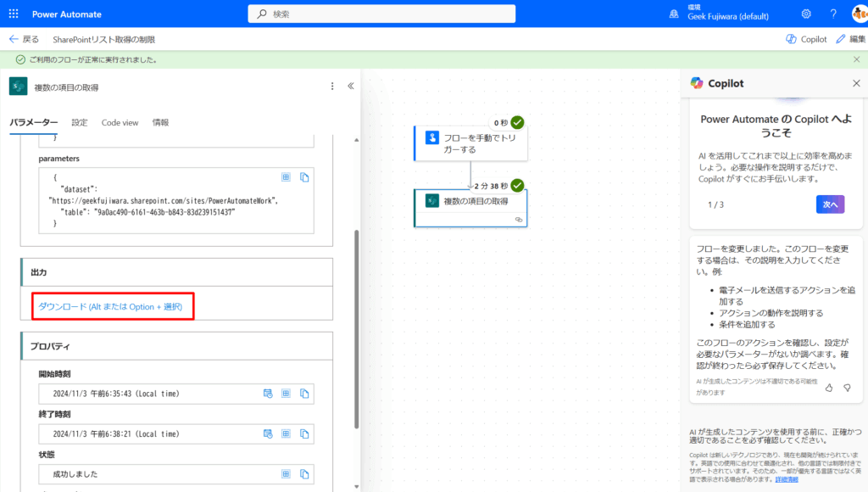868x492 pixels.
Task: Click the 編集 edit pencil button
Action: pyautogui.click(x=851, y=39)
